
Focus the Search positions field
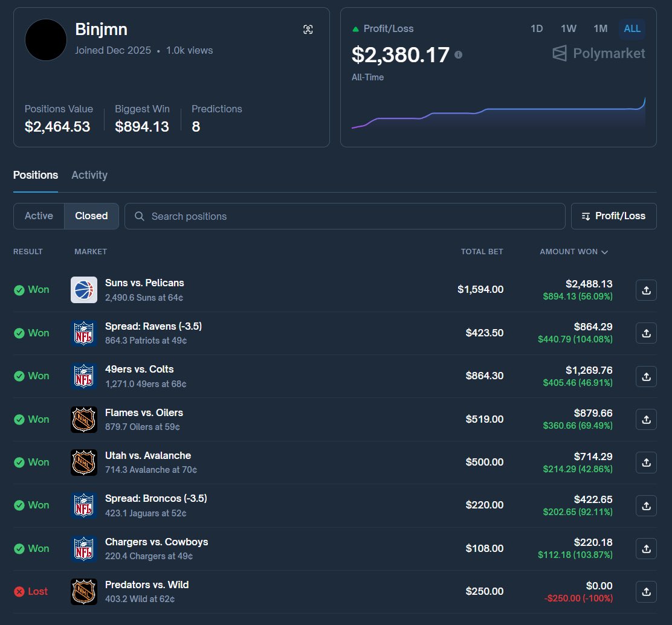click(x=344, y=216)
